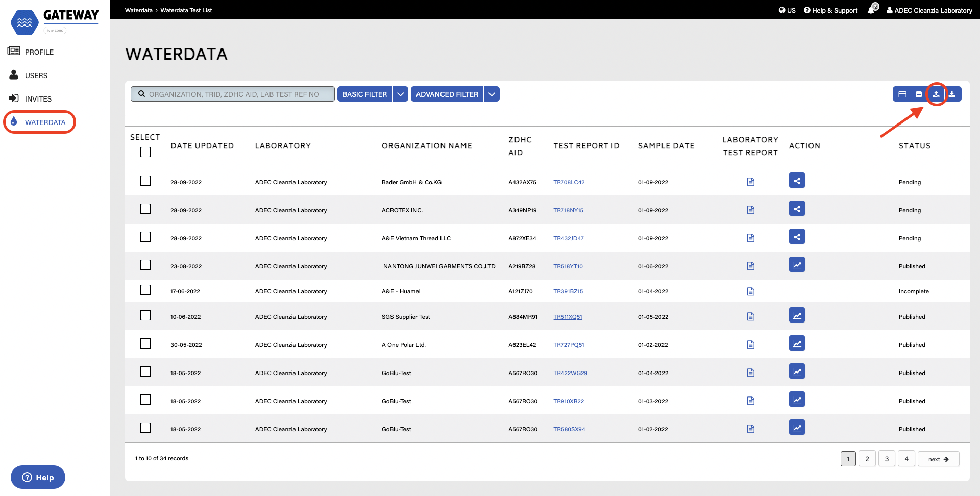Go to page 3 of results

pyautogui.click(x=887, y=459)
